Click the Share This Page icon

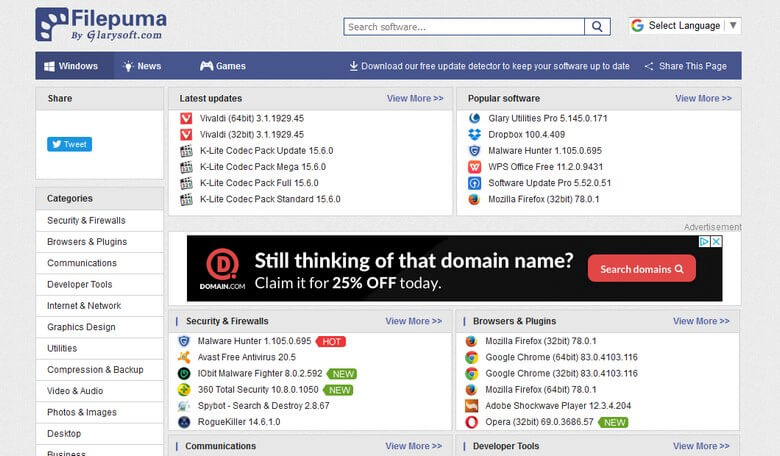pos(649,67)
